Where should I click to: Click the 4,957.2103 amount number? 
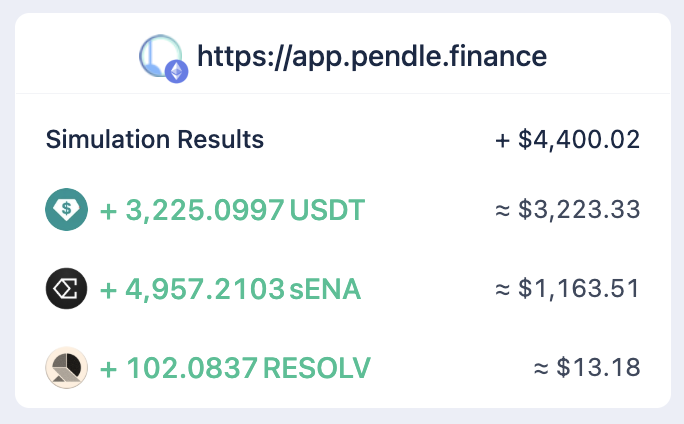point(205,289)
